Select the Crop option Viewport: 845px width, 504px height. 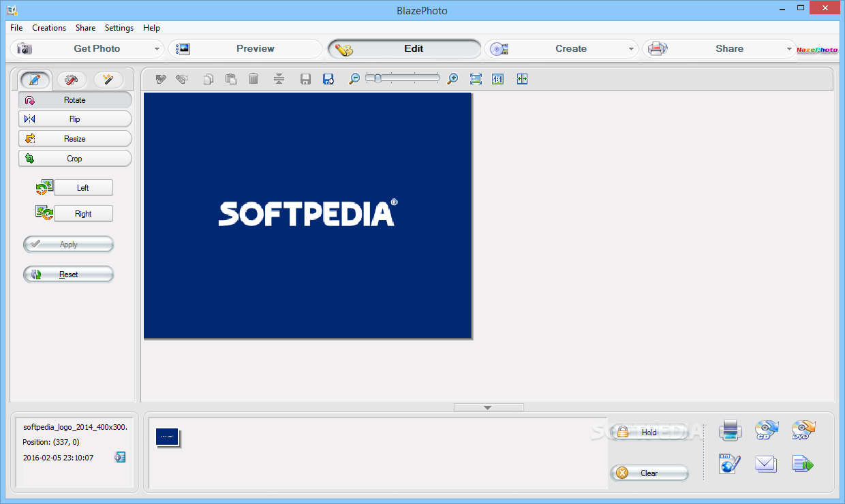point(75,159)
